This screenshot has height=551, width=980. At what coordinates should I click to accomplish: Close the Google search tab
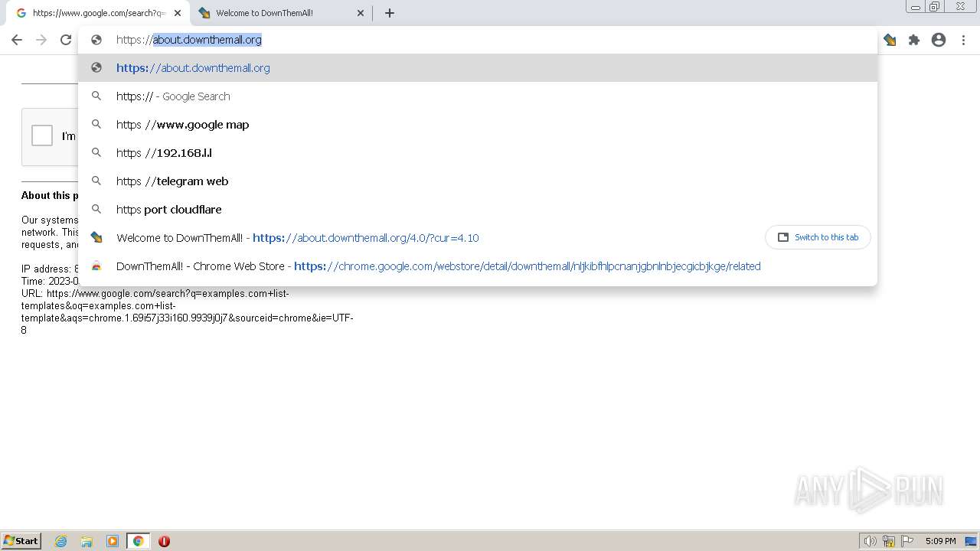click(177, 13)
